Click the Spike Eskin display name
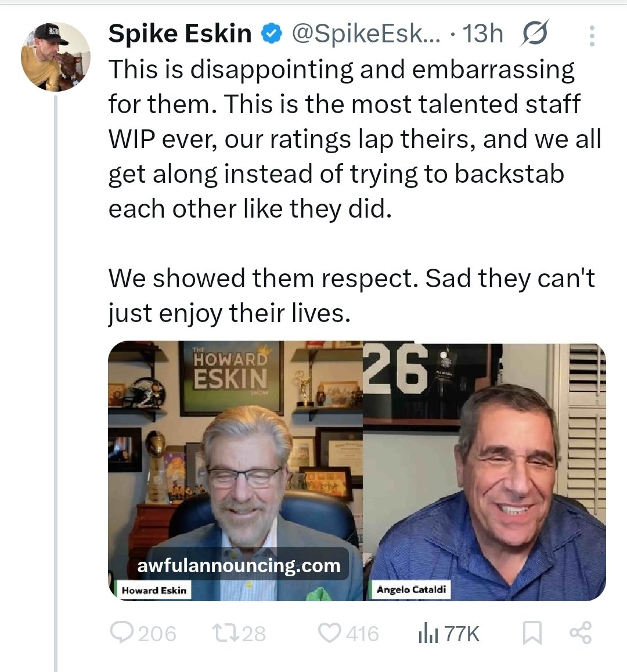627x672 pixels. tap(180, 35)
